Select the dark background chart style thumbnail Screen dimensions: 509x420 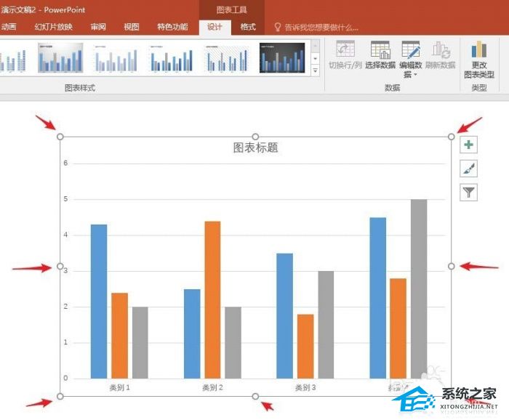[x=282, y=58]
